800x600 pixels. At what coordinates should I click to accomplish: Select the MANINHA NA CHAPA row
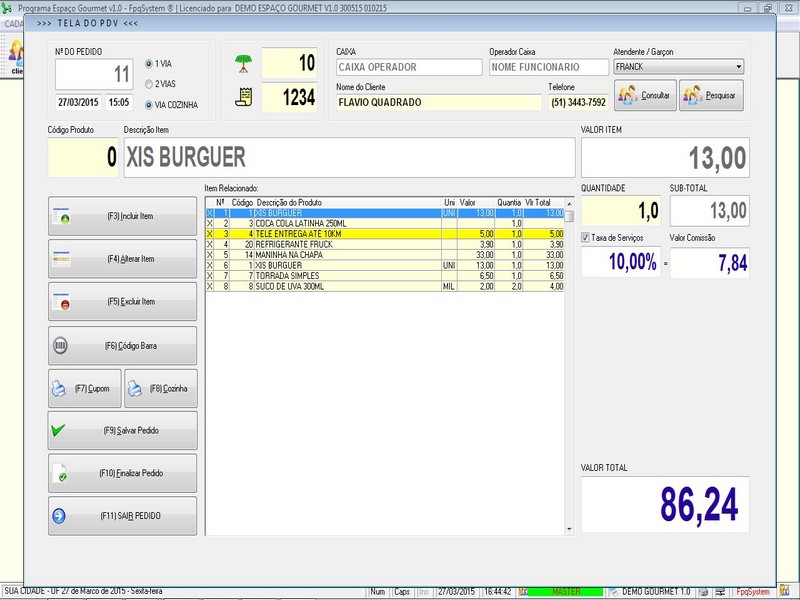point(385,255)
